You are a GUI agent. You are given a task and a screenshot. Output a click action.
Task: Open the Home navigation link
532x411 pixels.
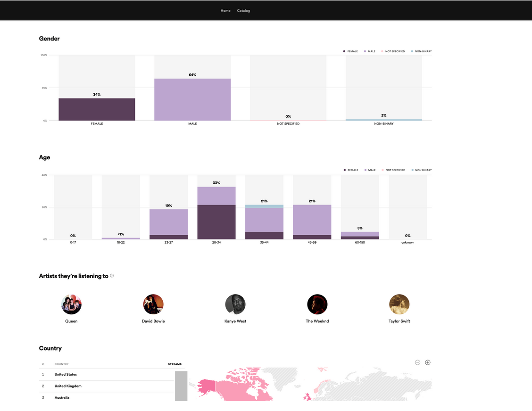[x=225, y=11]
